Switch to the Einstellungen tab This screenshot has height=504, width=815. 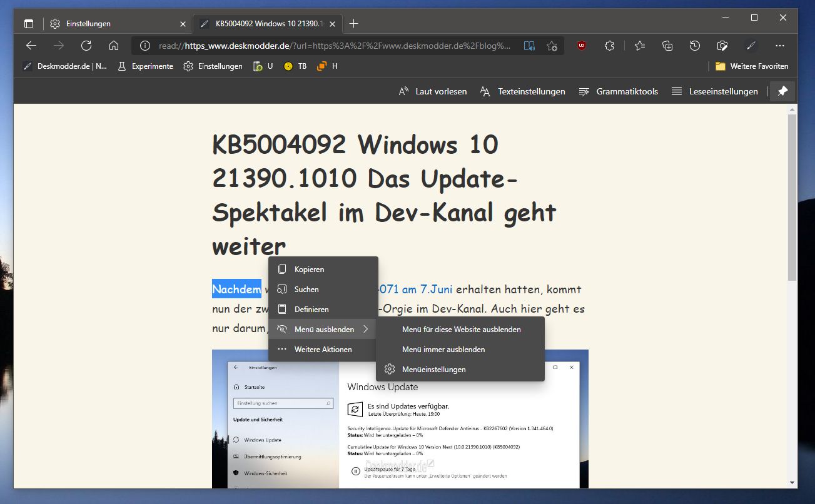tap(118, 24)
